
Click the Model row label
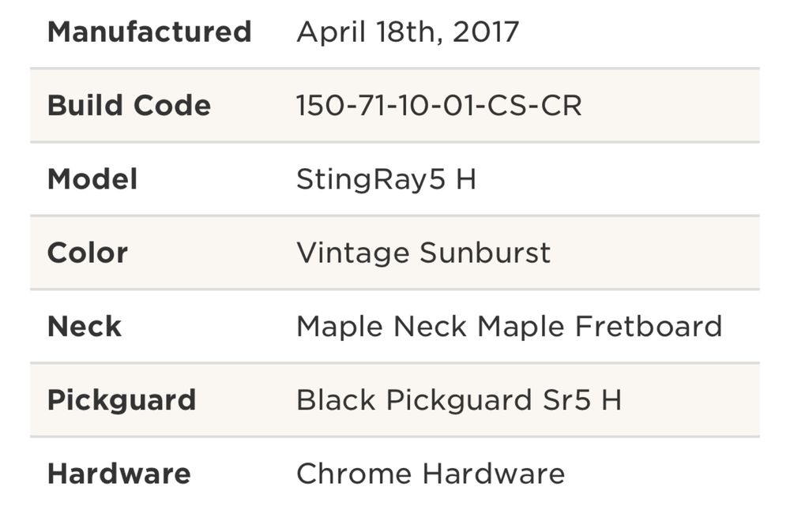pyautogui.click(x=92, y=179)
